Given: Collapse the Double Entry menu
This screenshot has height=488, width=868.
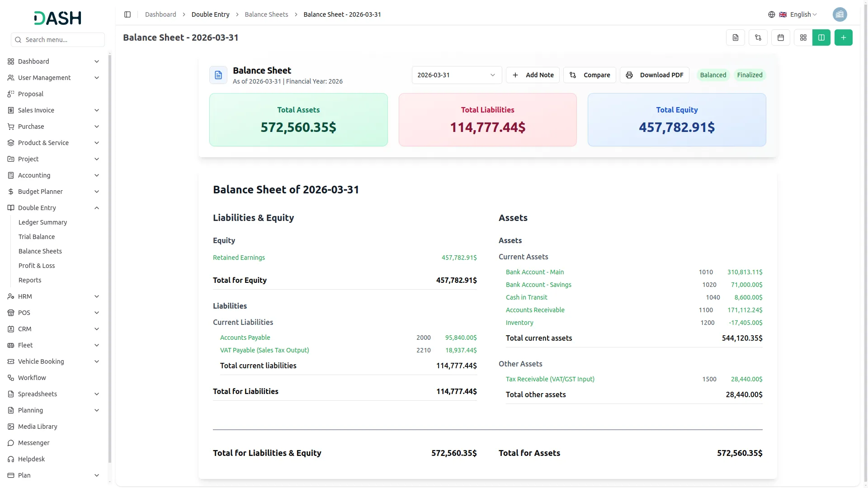Looking at the screenshot, I should click(x=97, y=208).
